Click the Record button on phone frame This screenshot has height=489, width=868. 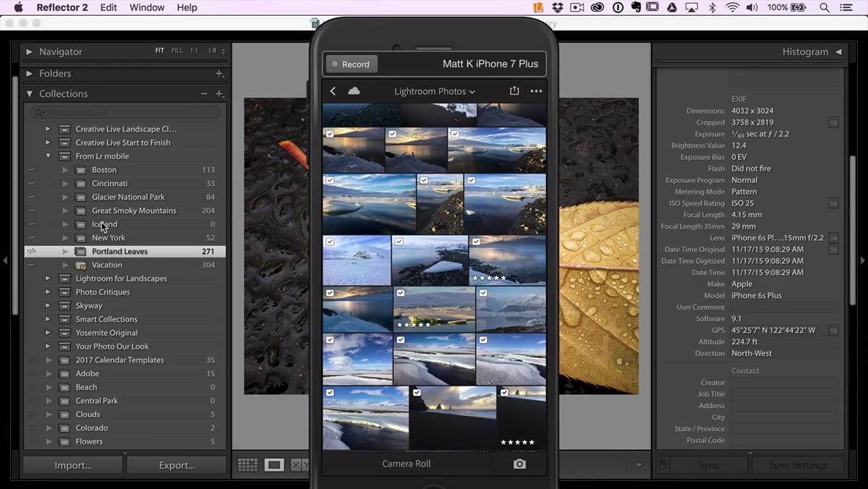click(x=351, y=64)
